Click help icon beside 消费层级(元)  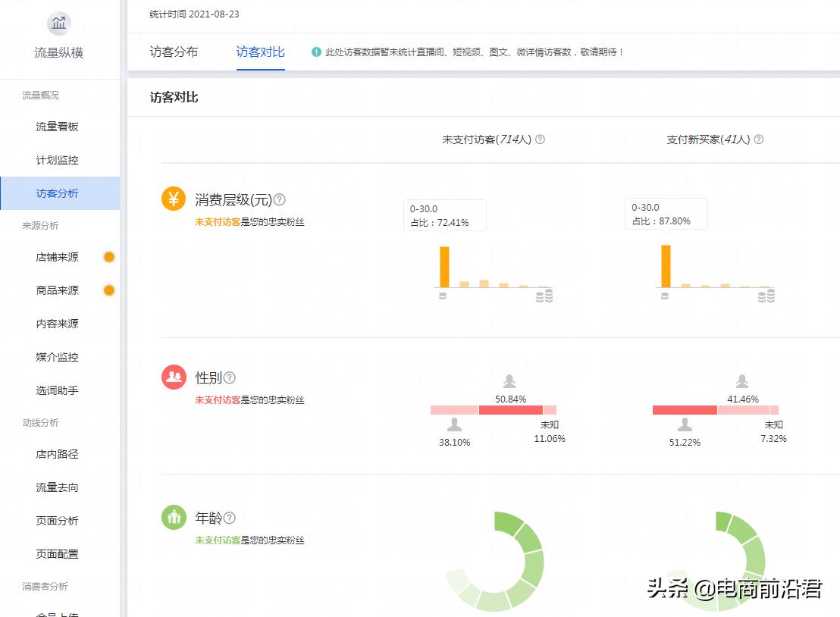coord(279,199)
